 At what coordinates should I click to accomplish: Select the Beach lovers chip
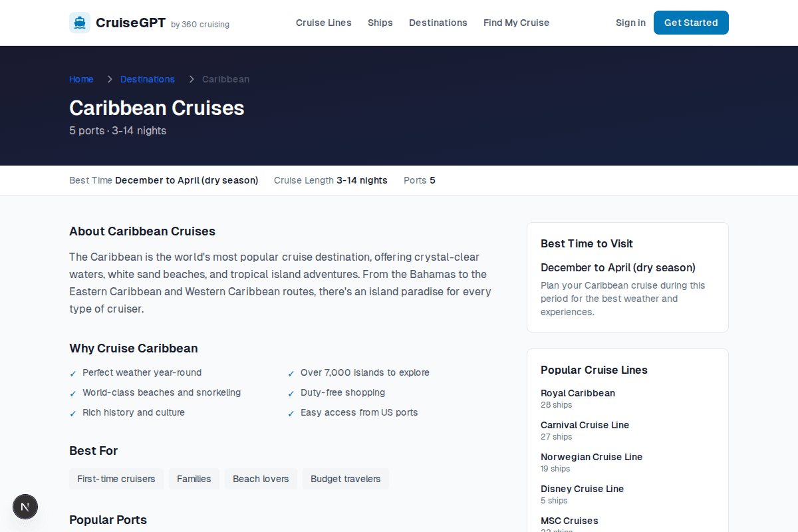pos(260,479)
